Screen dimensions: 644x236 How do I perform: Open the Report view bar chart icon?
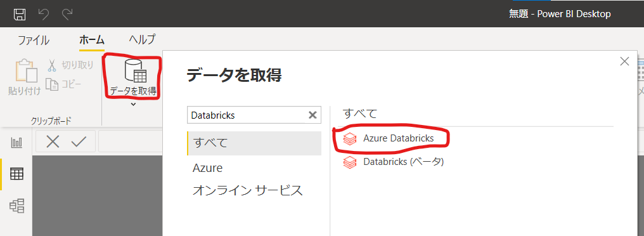click(x=17, y=143)
